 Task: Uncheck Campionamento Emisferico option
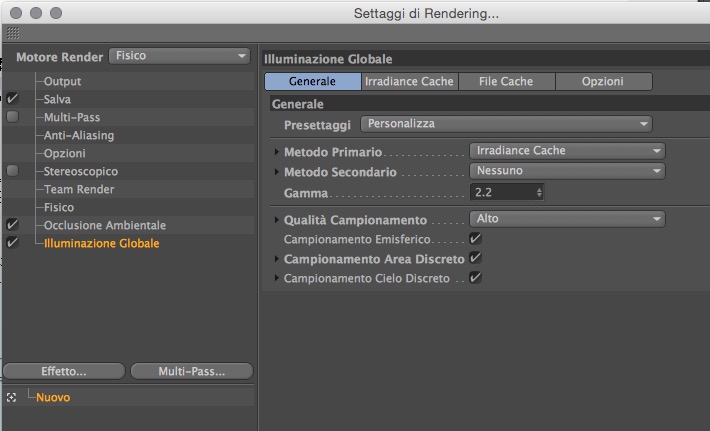click(475, 239)
